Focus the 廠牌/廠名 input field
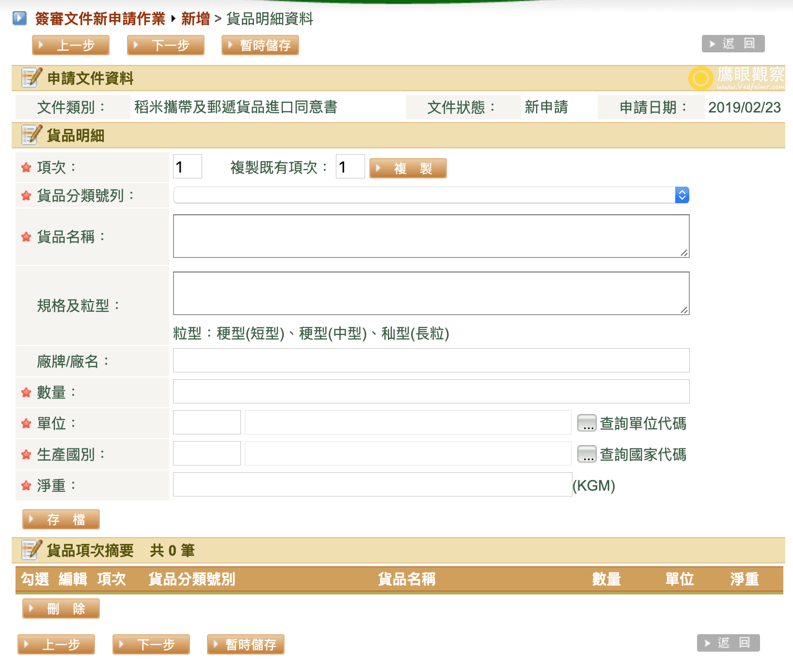Image resolution: width=793 pixels, height=672 pixels. (x=431, y=360)
